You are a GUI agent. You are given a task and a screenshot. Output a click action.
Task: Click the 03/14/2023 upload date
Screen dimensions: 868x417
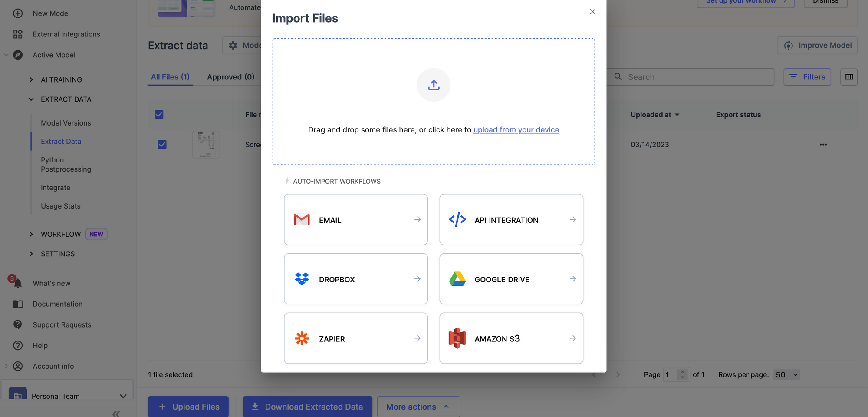pyautogui.click(x=650, y=145)
